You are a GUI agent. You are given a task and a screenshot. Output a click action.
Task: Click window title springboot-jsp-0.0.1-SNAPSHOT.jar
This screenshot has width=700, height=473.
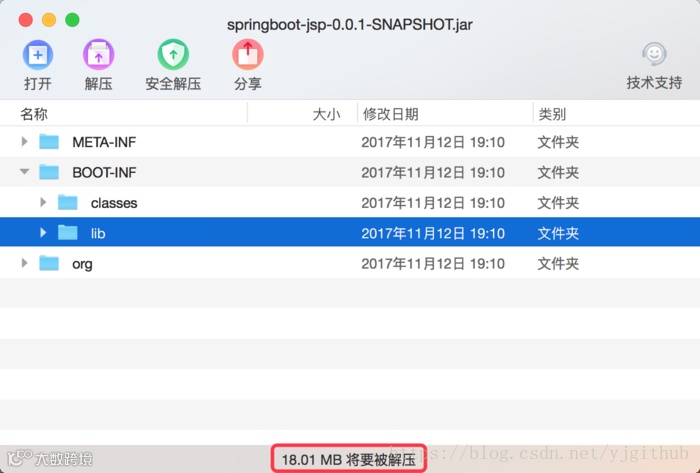pos(350,25)
